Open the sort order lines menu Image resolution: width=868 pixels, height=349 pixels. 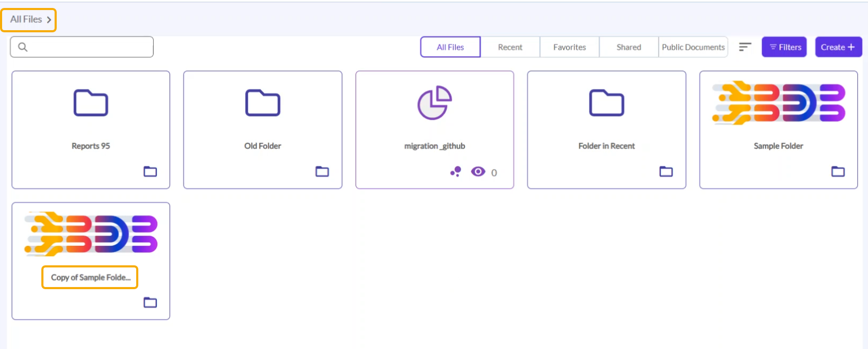coord(745,47)
